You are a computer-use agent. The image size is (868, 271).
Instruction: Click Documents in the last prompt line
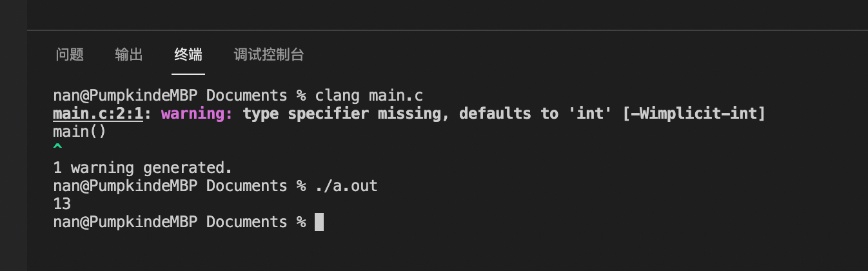[246, 222]
